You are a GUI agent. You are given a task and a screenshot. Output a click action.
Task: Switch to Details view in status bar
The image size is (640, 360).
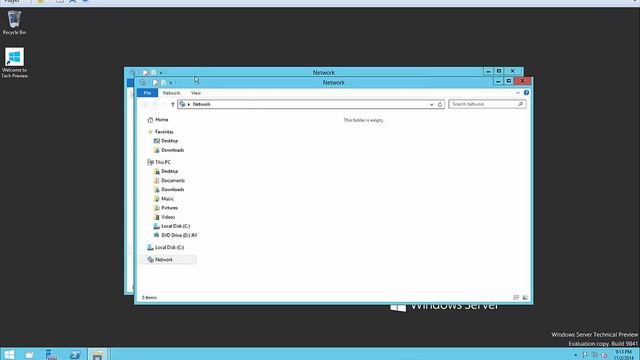point(516,298)
